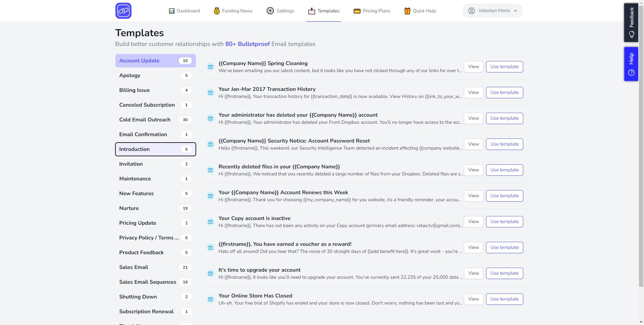Click the Feedback lightbulb icon
The height and width of the screenshot is (325, 644).
[x=632, y=34]
